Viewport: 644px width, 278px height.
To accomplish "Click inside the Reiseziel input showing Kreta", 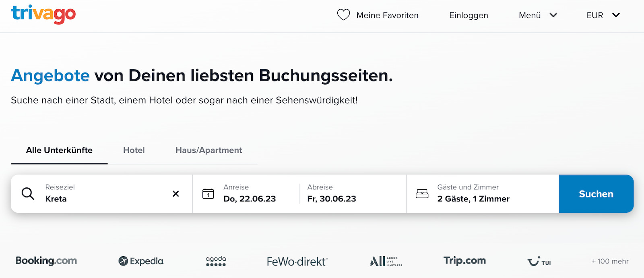I will [x=80, y=198].
